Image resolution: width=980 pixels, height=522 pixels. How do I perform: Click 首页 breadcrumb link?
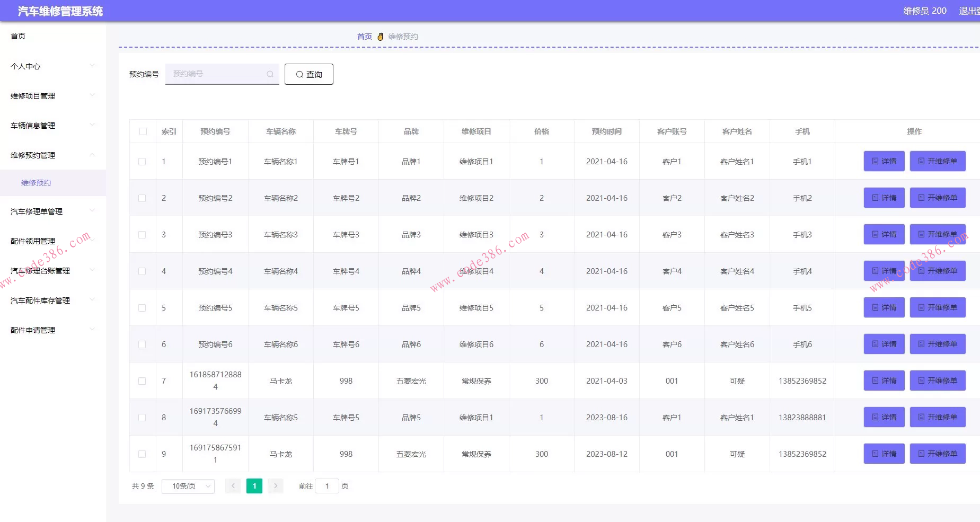pos(364,37)
